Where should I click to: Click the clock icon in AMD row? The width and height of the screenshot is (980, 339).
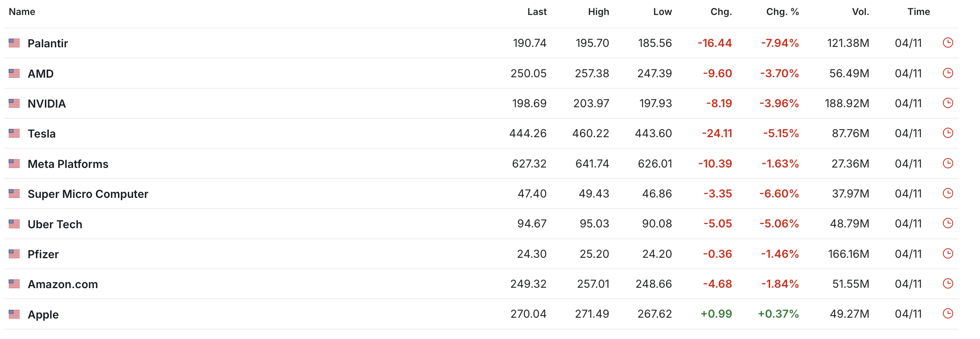point(948,73)
